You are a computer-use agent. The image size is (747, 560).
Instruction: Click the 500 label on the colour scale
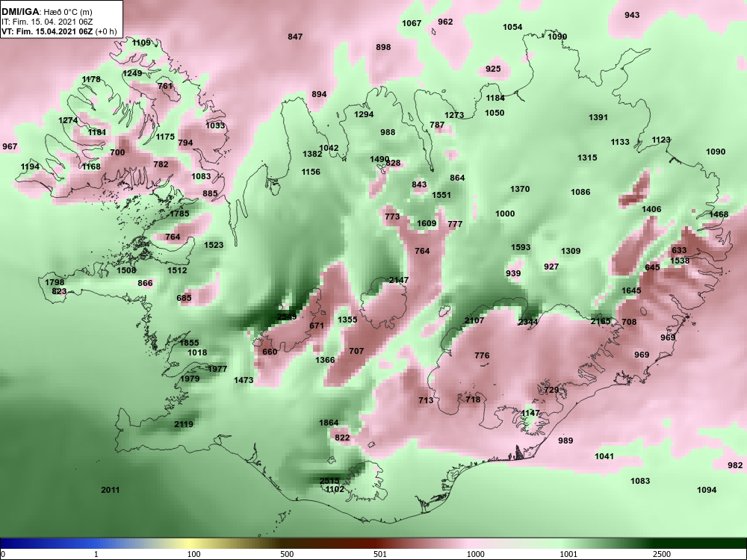click(x=287, y=554)
